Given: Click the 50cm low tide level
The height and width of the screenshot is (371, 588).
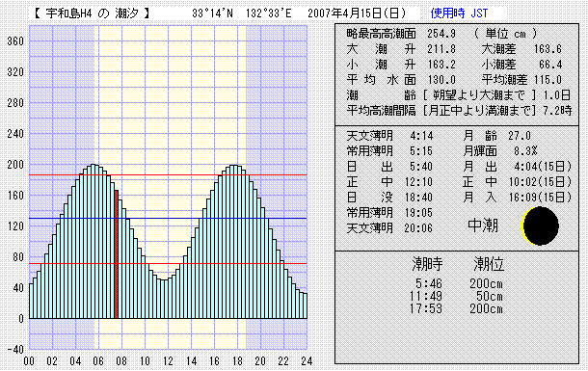Looking at the screenshot, I should pos(490,297).
